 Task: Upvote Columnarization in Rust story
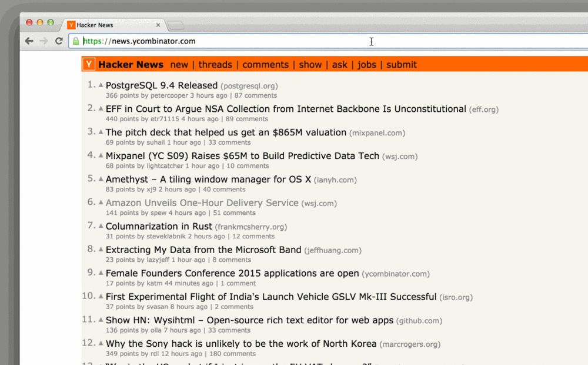101,225
